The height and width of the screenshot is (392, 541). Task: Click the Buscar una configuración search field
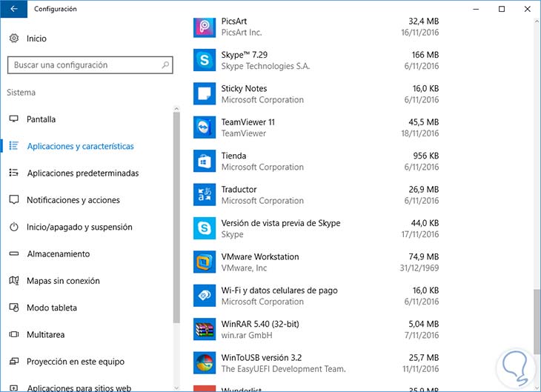(x=85, y=65)
